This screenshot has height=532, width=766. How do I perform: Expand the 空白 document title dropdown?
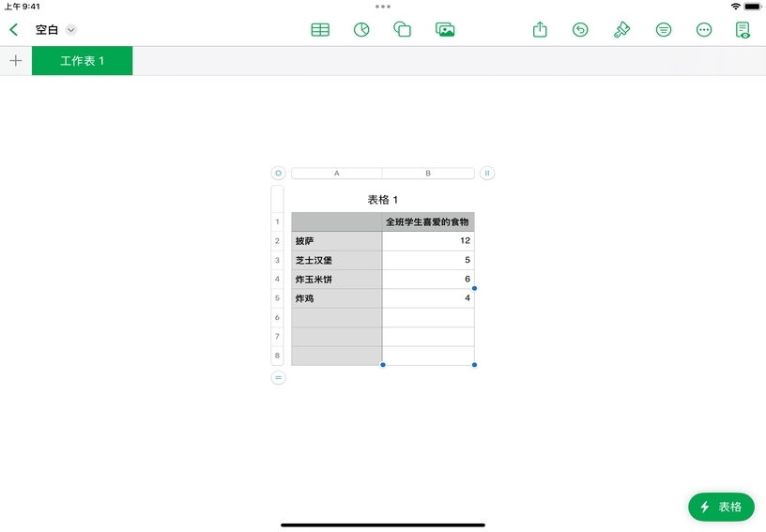tap(71, 30)
